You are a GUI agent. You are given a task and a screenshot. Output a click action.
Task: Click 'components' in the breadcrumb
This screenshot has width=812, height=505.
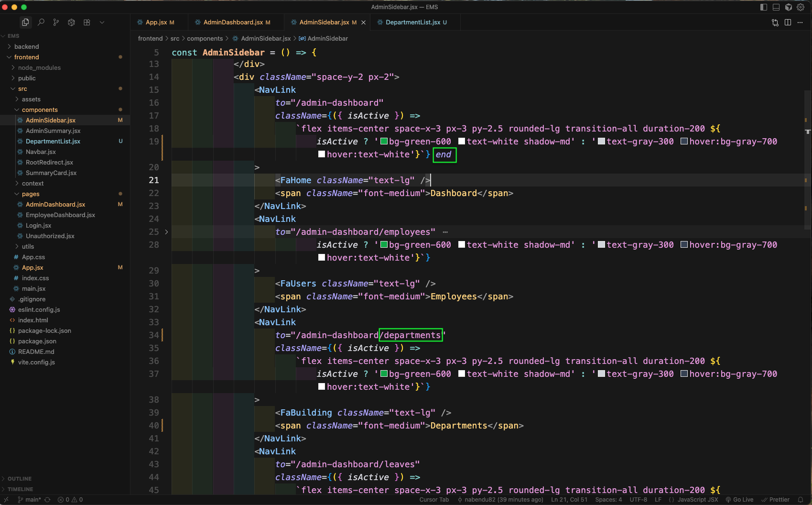(x=205, y=39)
